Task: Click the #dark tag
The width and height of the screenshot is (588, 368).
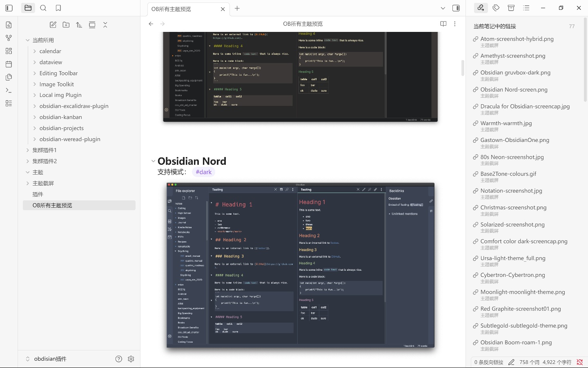Action: click(x=203, y=172)
